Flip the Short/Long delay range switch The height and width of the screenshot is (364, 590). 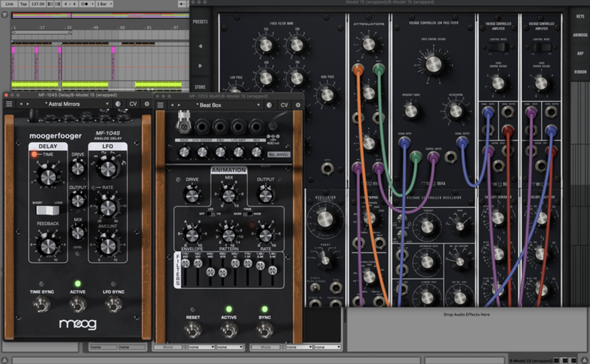(x=47, y=211)
